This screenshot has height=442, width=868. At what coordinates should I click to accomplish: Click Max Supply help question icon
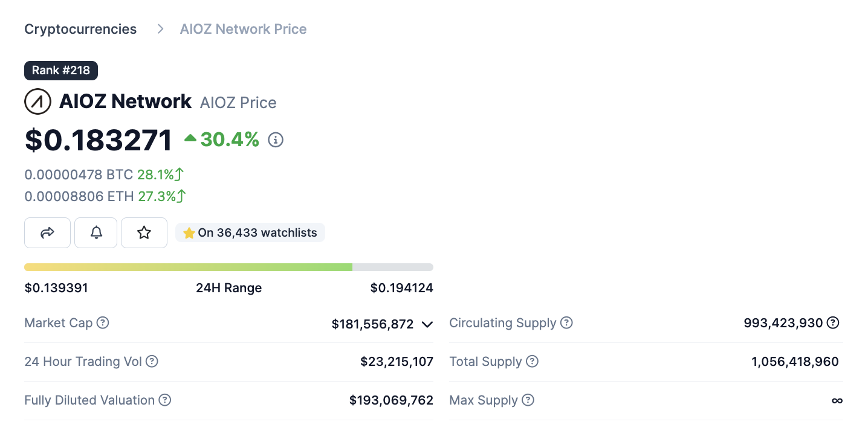[x=528, y=400]
